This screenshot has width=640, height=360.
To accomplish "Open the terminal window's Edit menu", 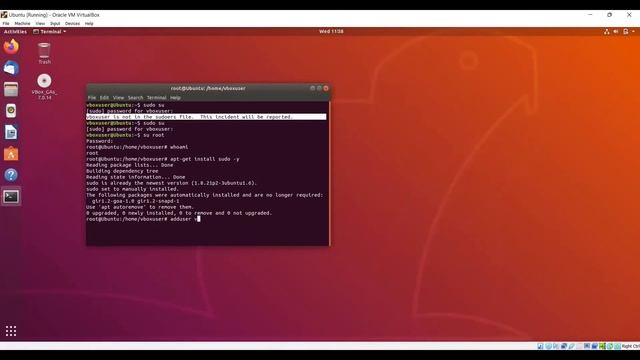I will coord(104,98).
